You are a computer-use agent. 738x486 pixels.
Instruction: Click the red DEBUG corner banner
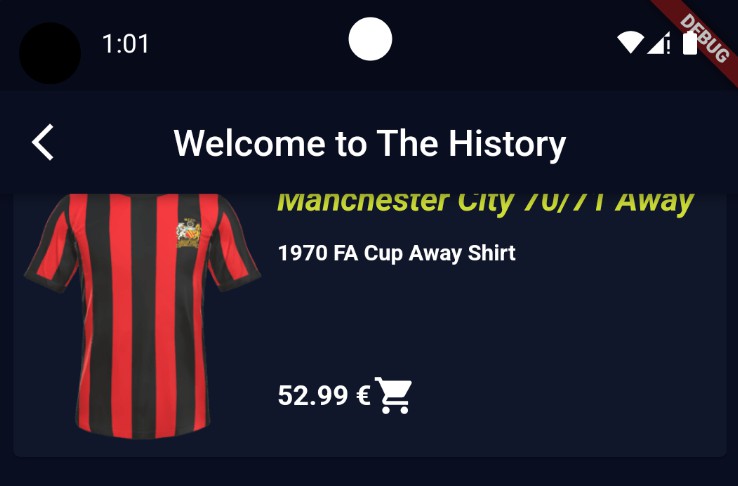pos(701,35)
